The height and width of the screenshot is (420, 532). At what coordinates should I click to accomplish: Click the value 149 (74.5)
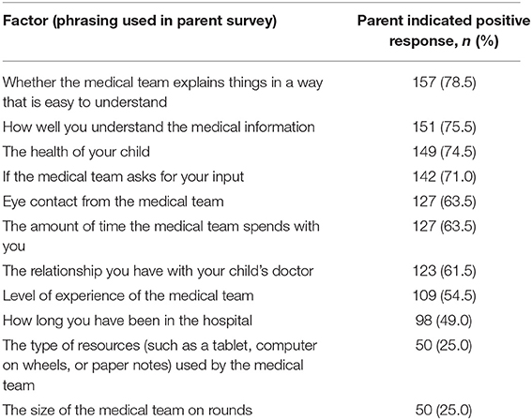(444, 152)
